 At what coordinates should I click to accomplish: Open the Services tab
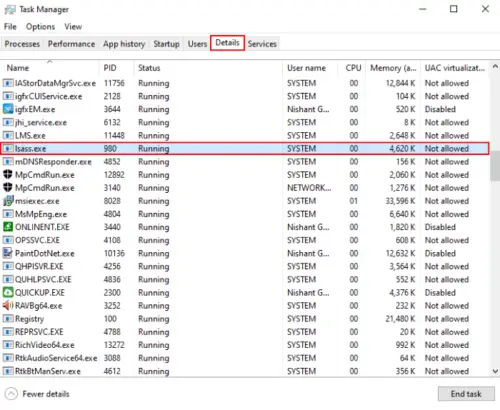pos(262,44)
